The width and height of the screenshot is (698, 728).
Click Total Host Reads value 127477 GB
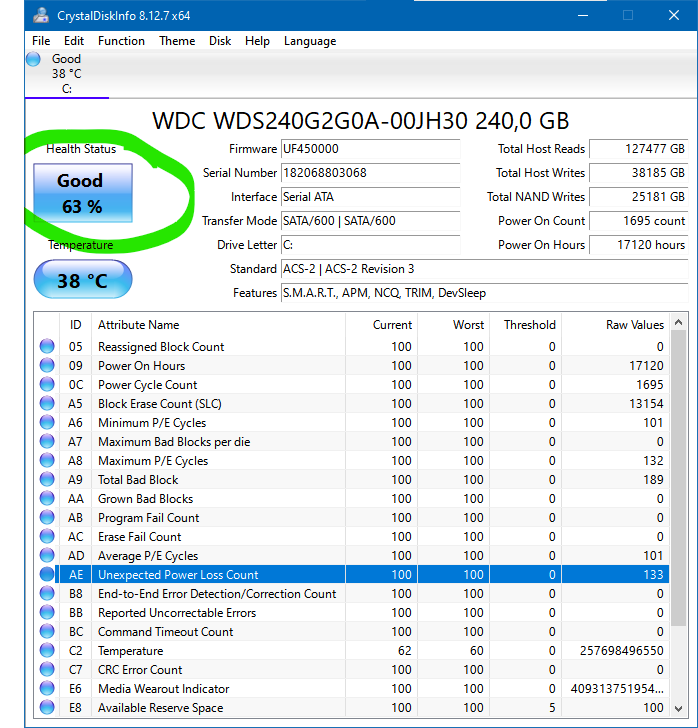point(639,149)
